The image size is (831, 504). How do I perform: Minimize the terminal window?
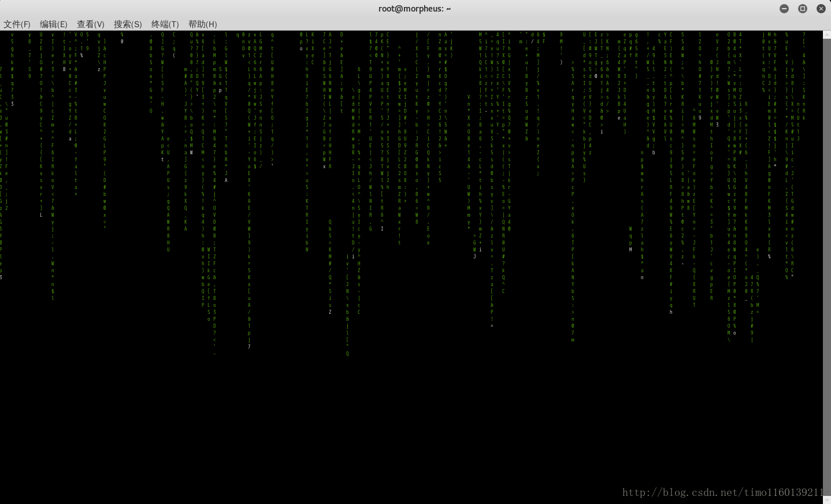tap(784, 9)
